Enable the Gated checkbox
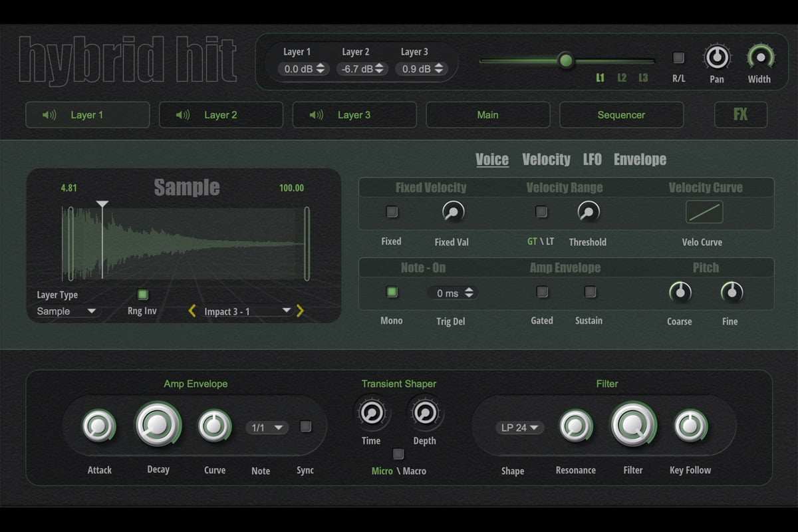Viewport: 798px width, 532px height. click(543, 292)
